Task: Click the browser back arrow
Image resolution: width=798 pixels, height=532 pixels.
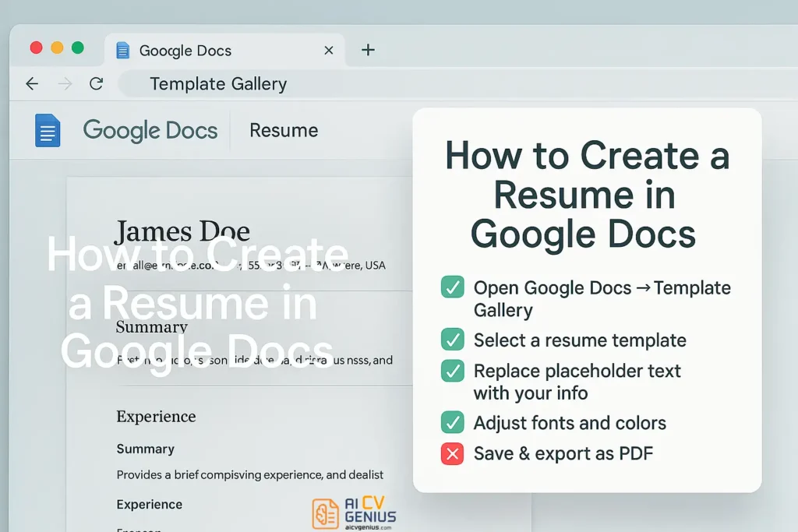Action: click(x=32, y=83)
